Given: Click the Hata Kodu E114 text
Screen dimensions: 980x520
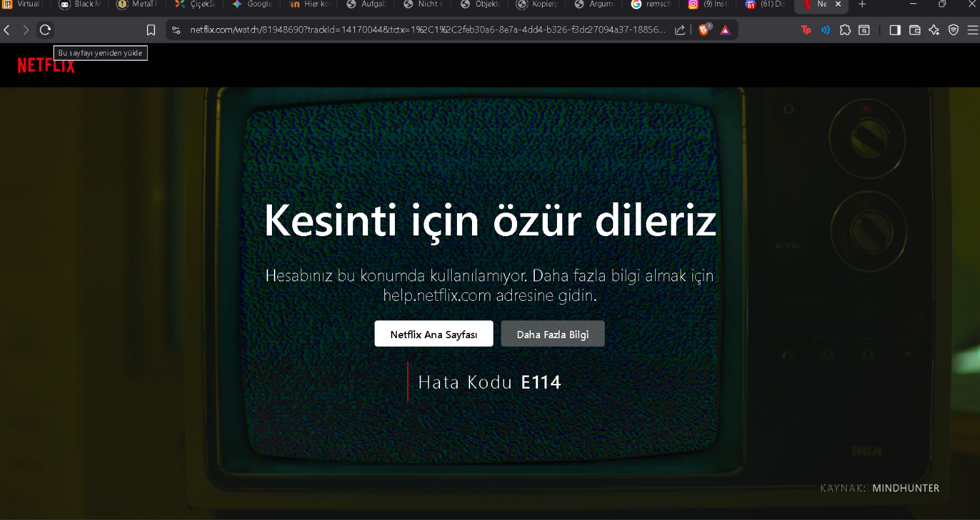Looking at the screenshot, I should tap(490, 382).
